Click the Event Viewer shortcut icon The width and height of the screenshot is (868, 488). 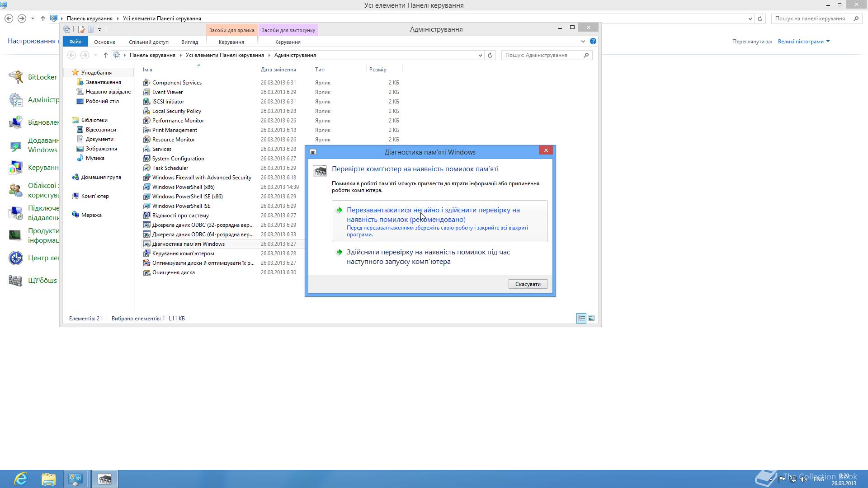coord(146,92)
